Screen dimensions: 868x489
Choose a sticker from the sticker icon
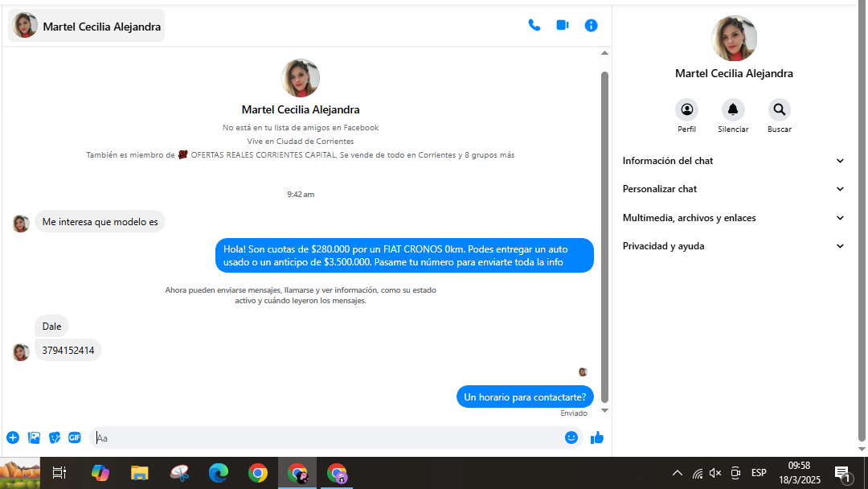55,438
